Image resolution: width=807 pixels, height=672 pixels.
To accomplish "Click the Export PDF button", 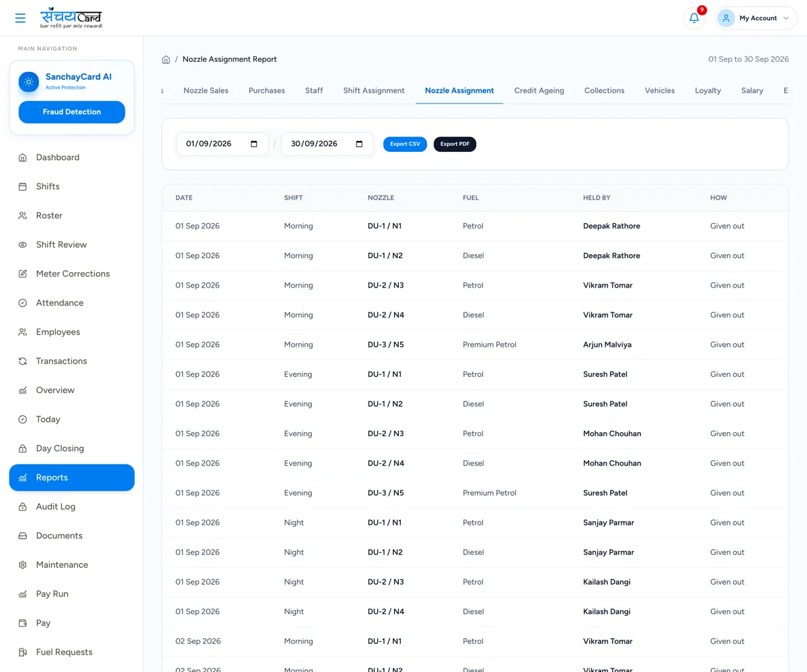I will tap(455, 144).
